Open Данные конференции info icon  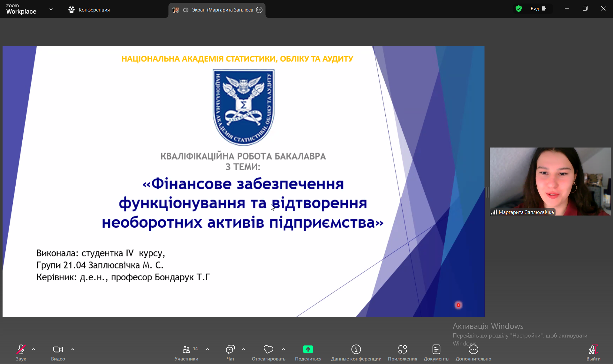[x=356, y=349]
